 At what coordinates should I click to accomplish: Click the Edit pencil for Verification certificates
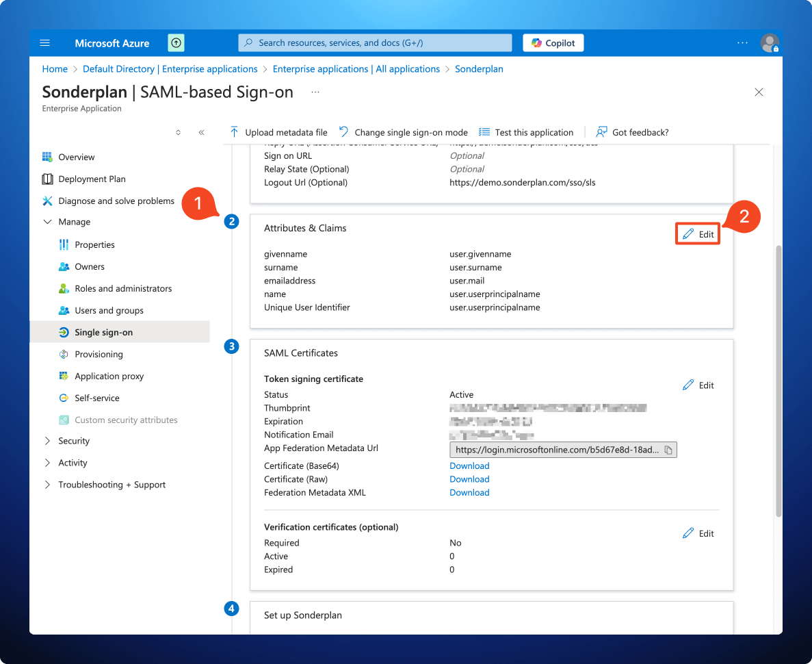coord(689,533)
